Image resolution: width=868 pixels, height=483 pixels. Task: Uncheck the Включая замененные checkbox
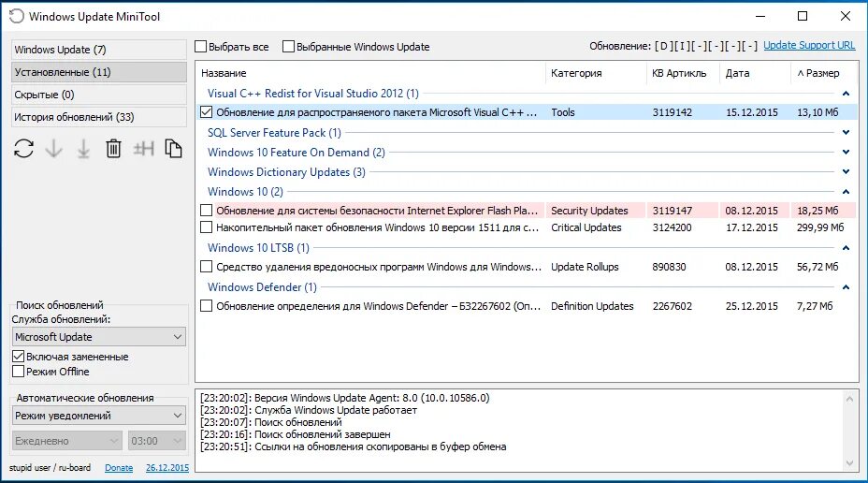click(19, 357)
